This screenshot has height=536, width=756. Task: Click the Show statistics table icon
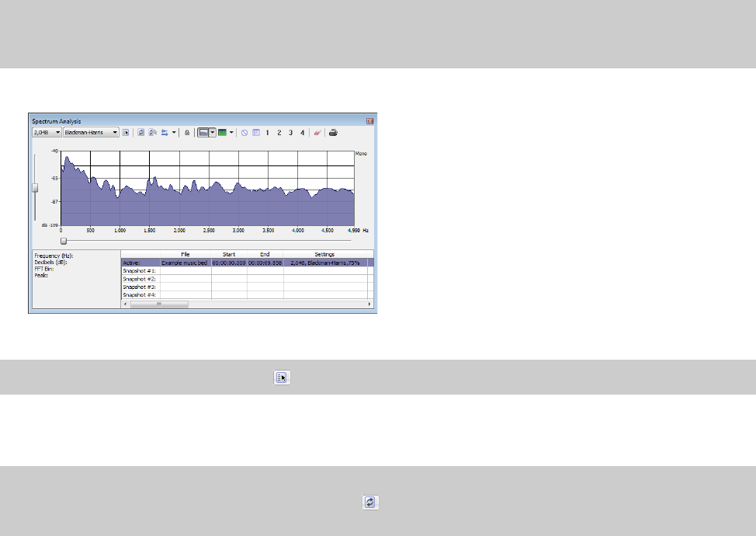(256, 132)
